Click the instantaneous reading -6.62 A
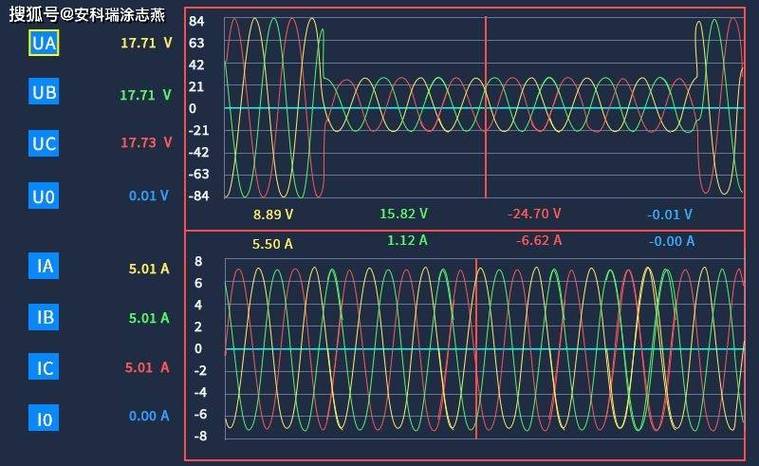This screenshot has height=466, width=759. pyautogui.click(x=539, y=241)
